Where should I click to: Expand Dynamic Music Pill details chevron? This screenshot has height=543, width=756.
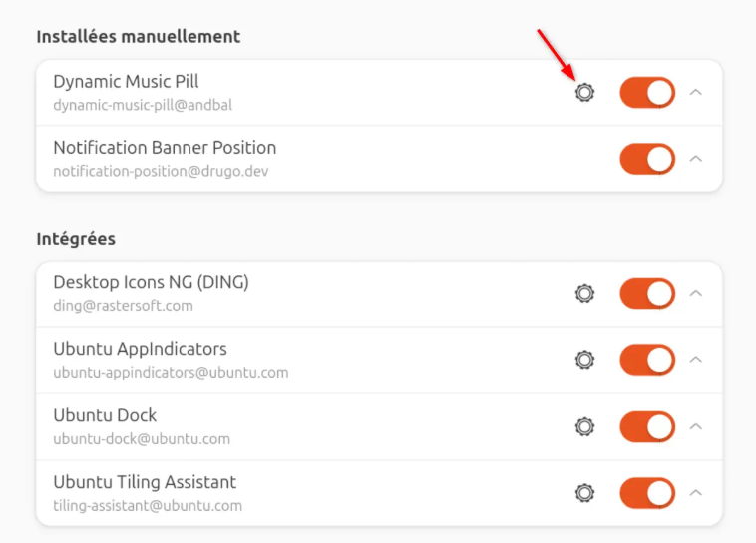pos(696,93)
